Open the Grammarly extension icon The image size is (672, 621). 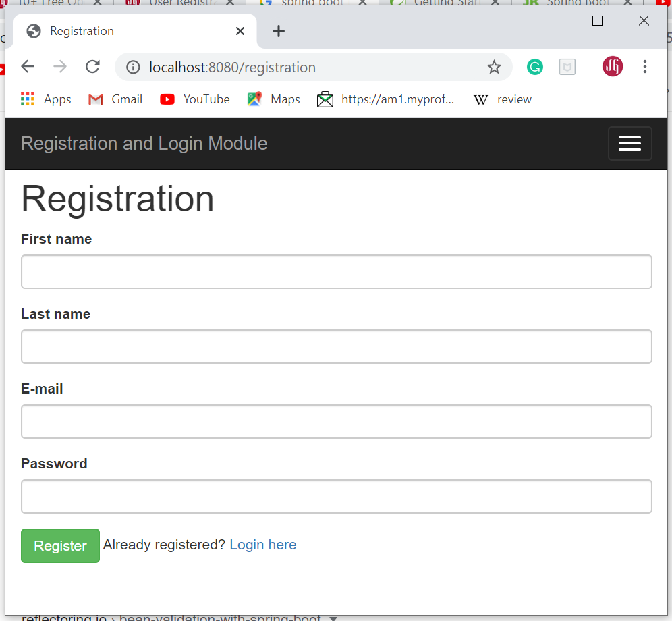[x=535, y=67]
